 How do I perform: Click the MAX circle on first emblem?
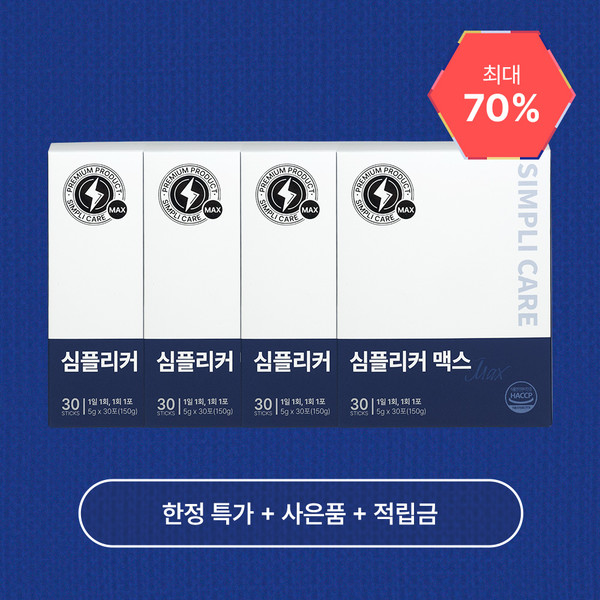[x=117, y=210]
